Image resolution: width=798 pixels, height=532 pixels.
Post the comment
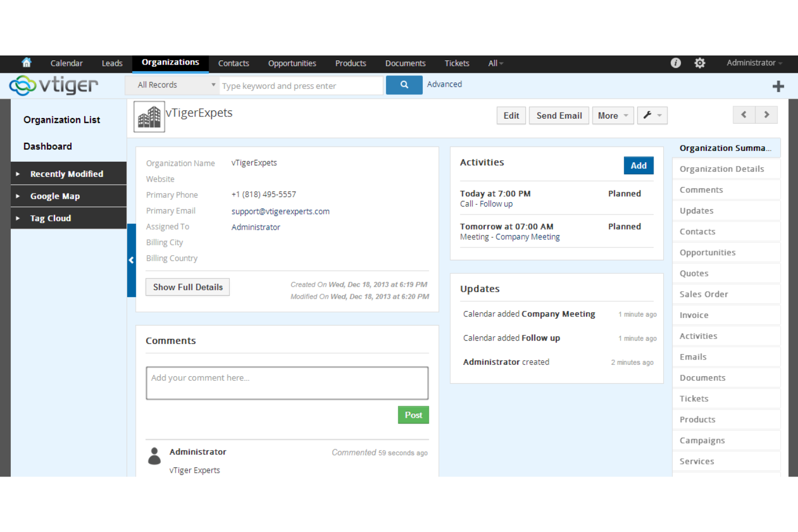pos(414,414)
